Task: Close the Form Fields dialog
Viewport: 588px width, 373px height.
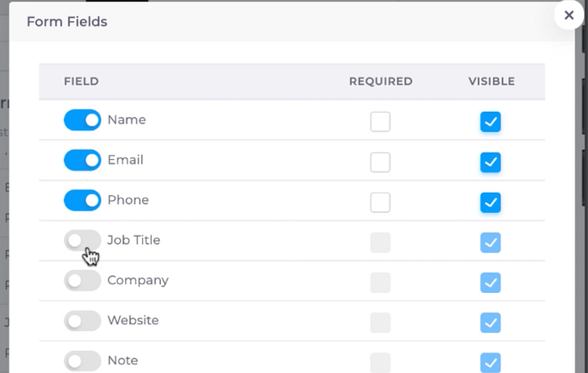Action: point(569,15)
